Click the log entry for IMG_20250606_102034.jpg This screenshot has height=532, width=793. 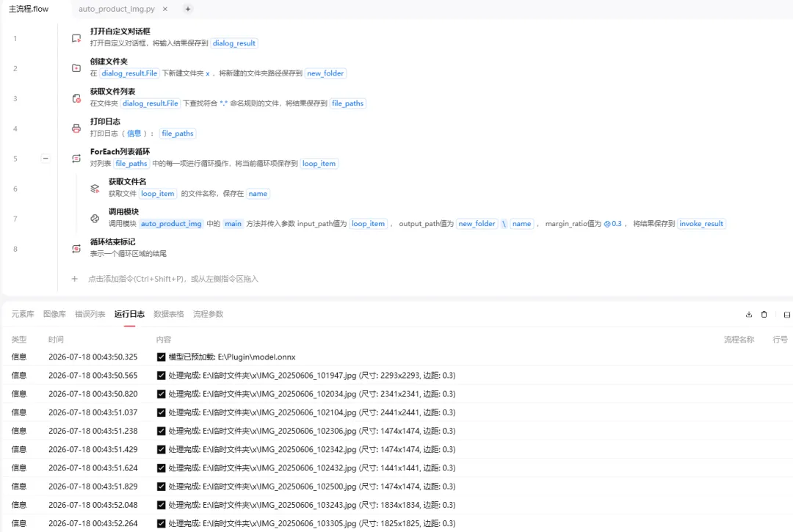click(396, 394)
